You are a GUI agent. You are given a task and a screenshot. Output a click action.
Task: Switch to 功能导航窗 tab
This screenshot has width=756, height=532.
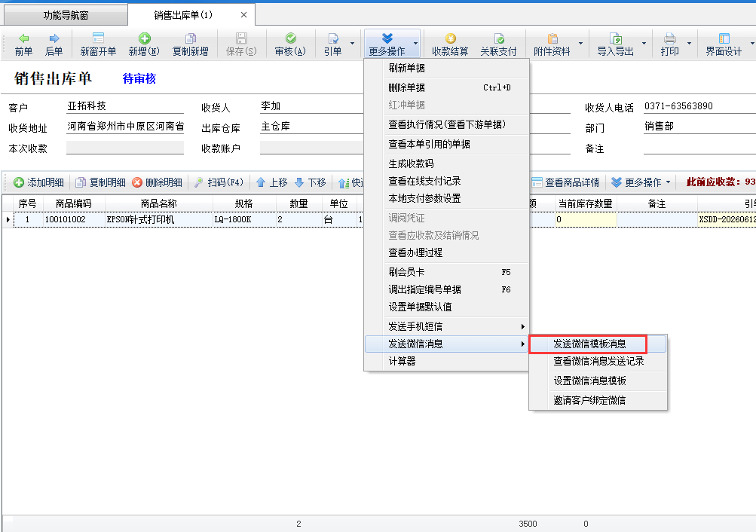(x=66, y=15)
